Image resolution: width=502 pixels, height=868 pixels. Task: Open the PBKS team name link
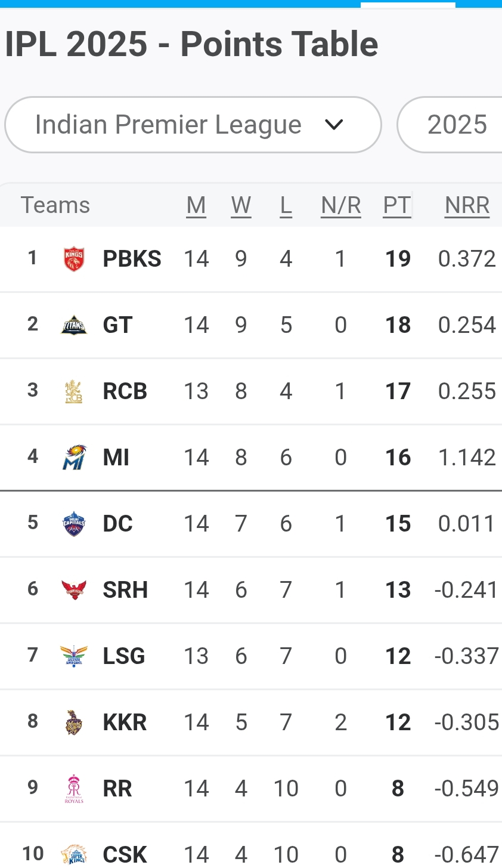pyautogui.click(x=132, y=259)
